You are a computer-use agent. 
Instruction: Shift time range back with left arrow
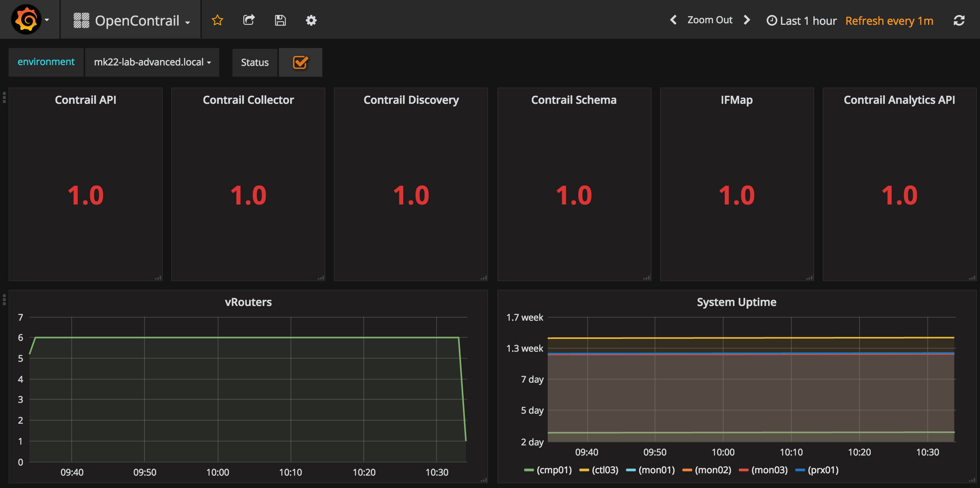673,20
